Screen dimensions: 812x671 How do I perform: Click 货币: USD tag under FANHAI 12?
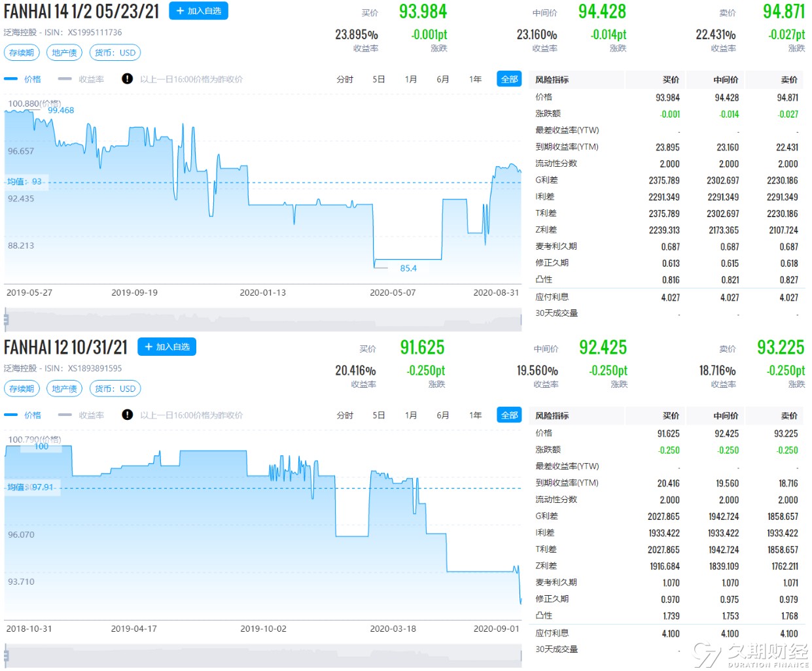115,389
